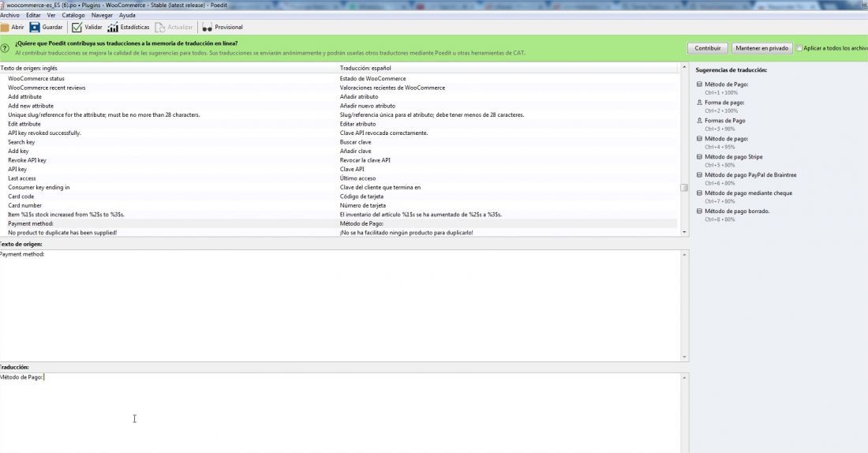Select the 'Card number' row
868x453 pixels.
click(x=339, y=205)
